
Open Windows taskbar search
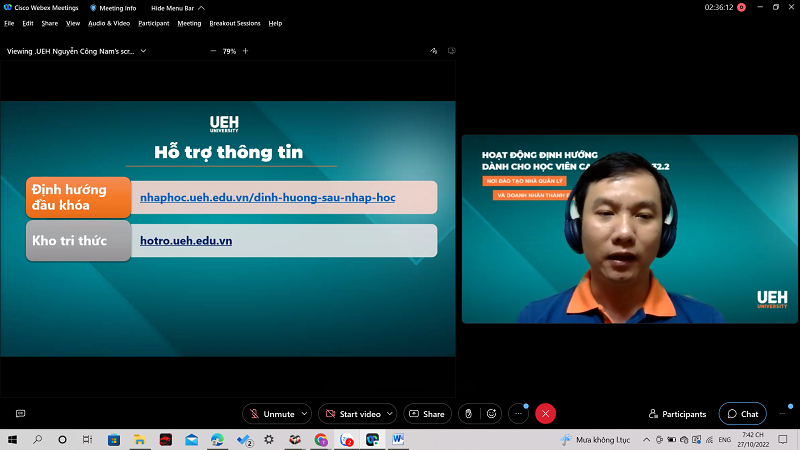point(37,439)
